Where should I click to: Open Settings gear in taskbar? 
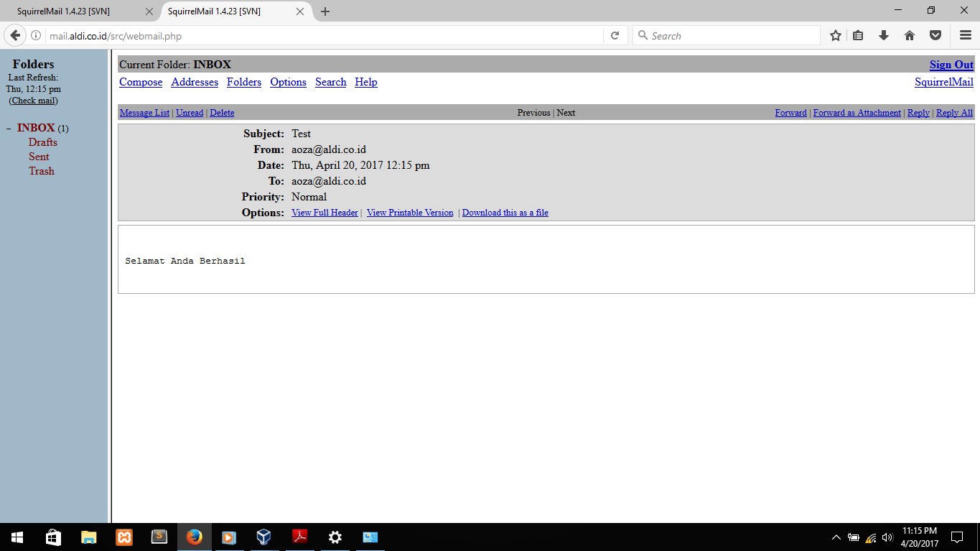[x=335, y=537]
